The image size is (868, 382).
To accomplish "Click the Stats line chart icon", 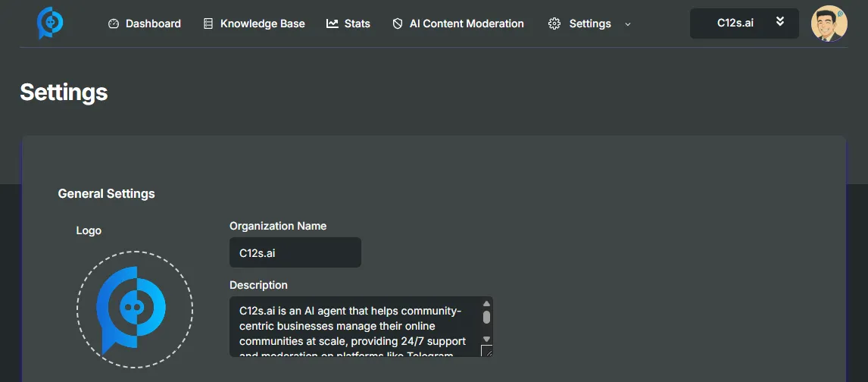I will [x=332, y=23].
